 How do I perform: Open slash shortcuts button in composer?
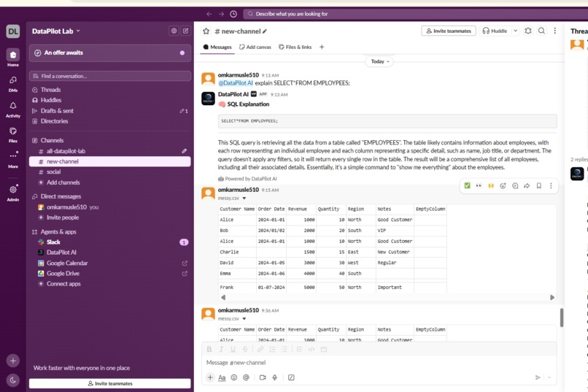click(x=291, y=377)
